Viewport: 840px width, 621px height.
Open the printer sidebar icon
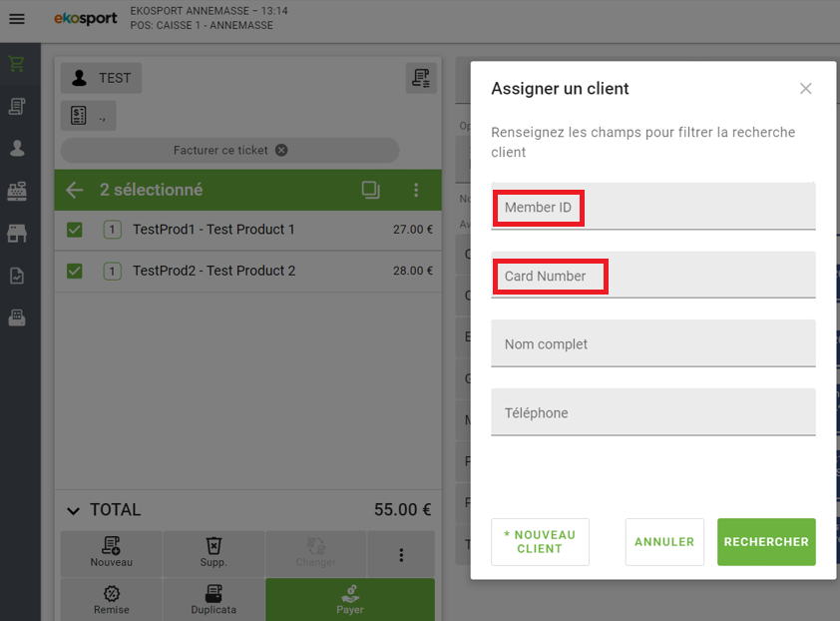point(17,317)
